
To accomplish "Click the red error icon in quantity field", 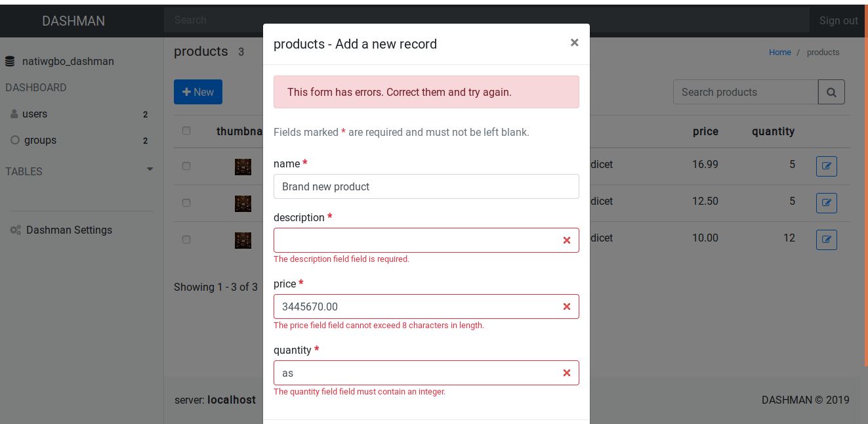I will tap(567, 373).
